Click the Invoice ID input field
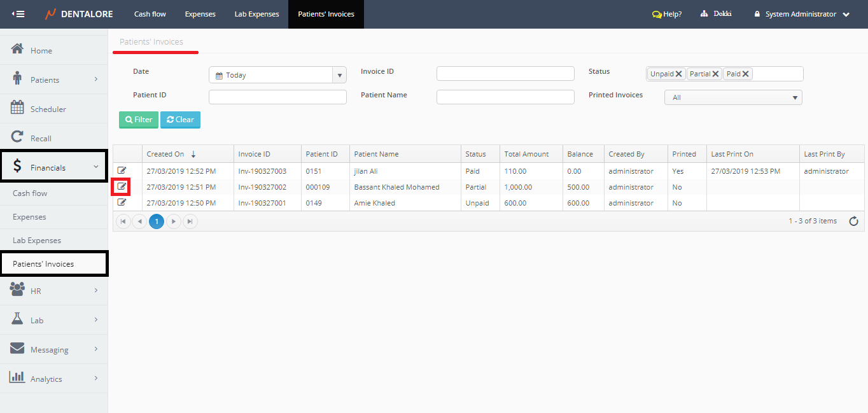The image size is (868, 413). [x=505, y=74]
